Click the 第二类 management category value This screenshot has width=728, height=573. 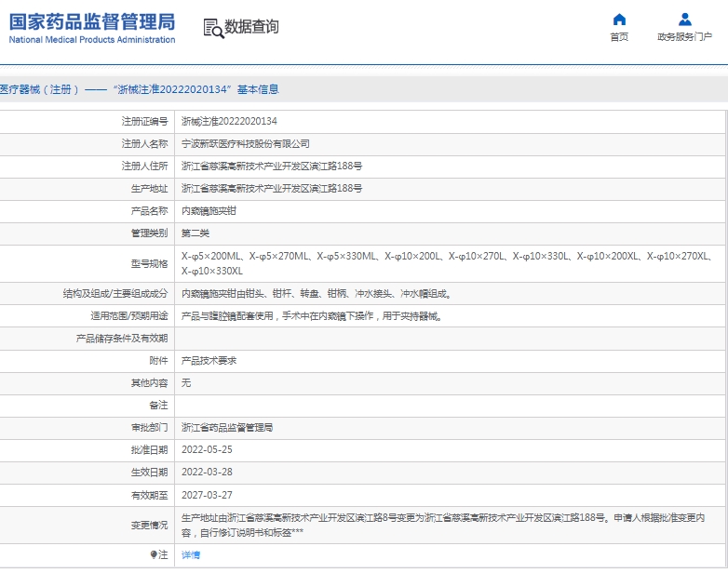tap(195, 233)
